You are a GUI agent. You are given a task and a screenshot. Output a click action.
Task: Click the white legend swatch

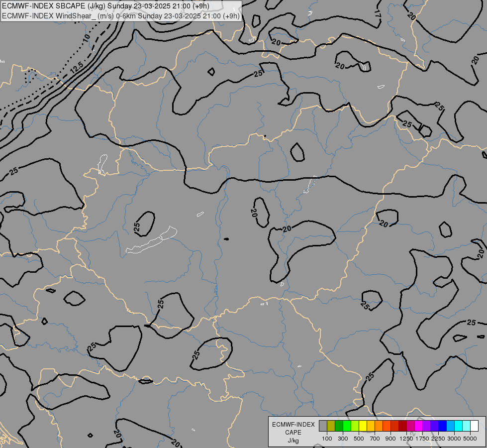point(474,426)
